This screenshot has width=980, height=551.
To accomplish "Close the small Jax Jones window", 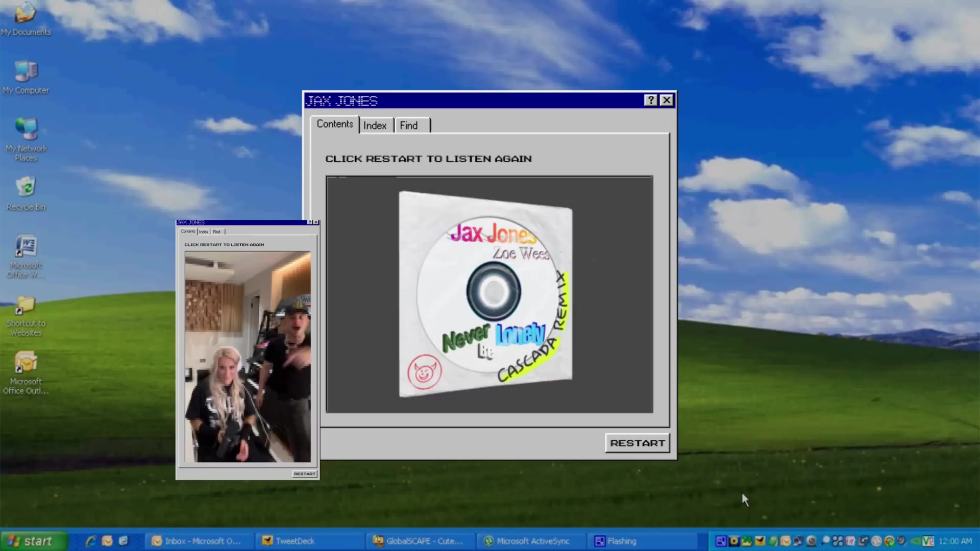I will 316,222.
